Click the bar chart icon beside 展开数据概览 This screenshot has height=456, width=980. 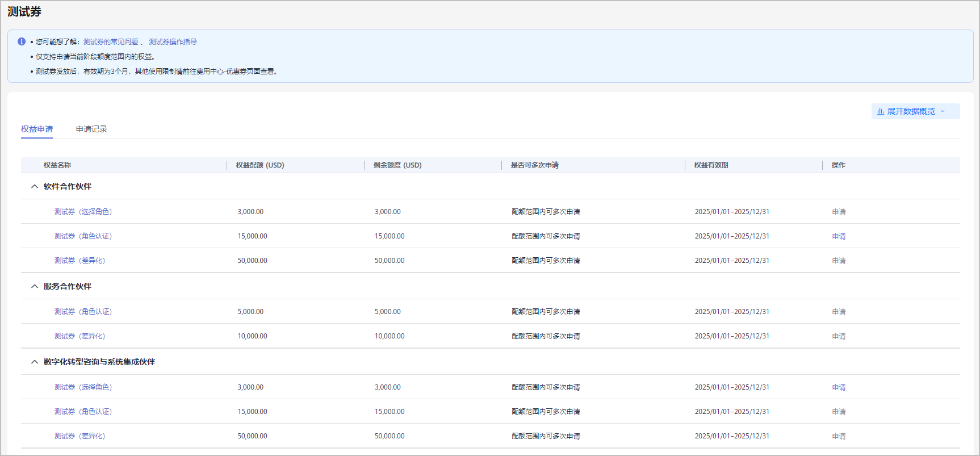(x=880, y=111)
